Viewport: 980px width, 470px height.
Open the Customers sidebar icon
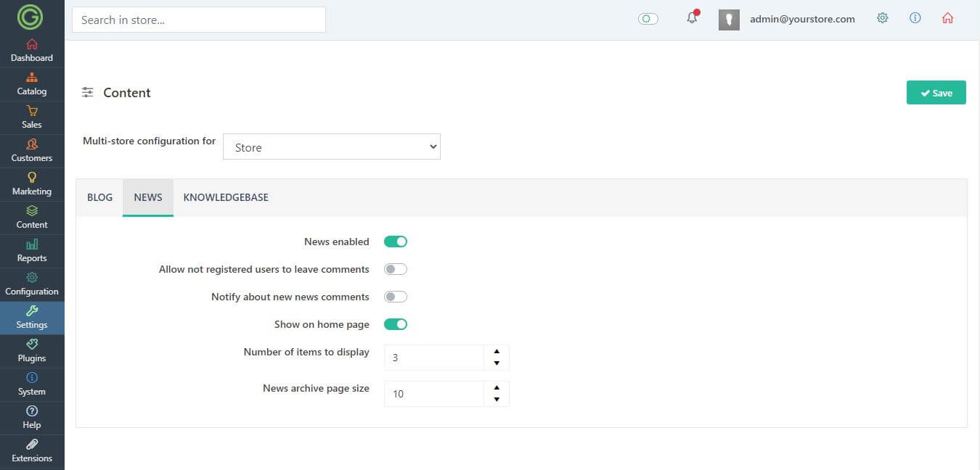pyautogui.click(x=32, y=144)
